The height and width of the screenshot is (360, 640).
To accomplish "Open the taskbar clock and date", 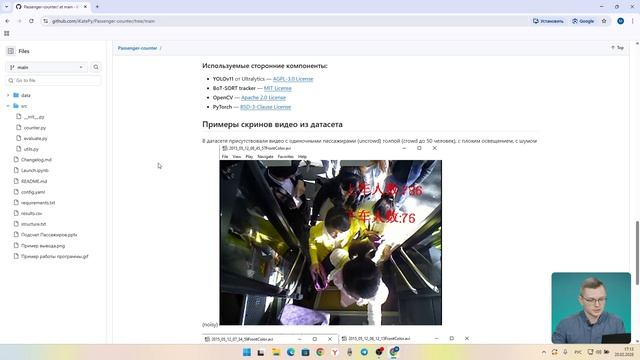I will pos(624,352).
